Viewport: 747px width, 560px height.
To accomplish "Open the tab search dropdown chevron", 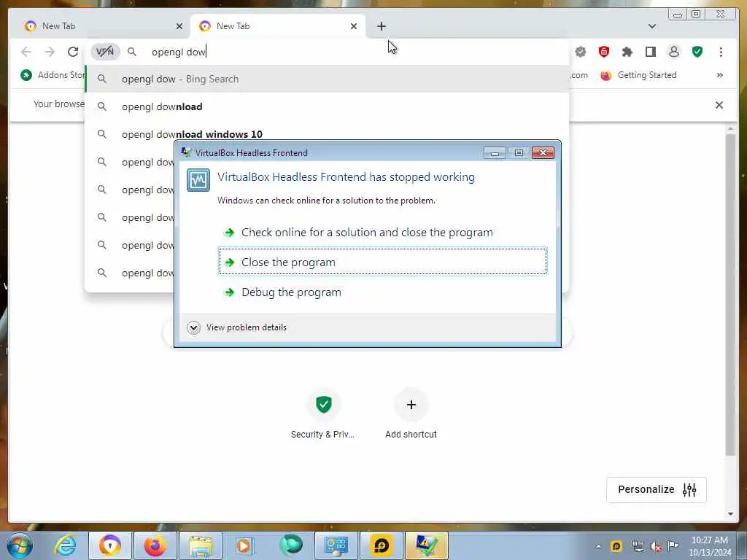I will click(x=651, y=26).
